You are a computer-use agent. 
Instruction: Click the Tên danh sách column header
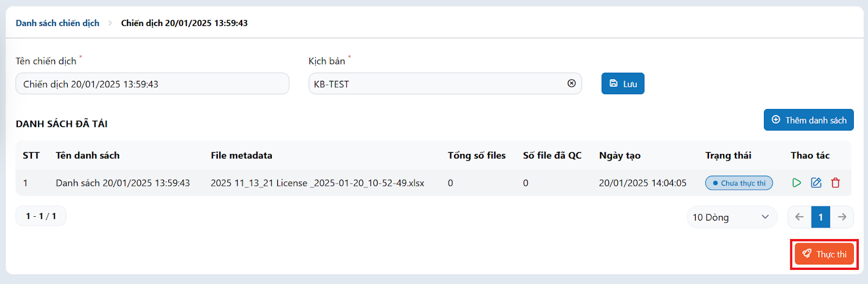pyautogui.click(x=87, y=155)
